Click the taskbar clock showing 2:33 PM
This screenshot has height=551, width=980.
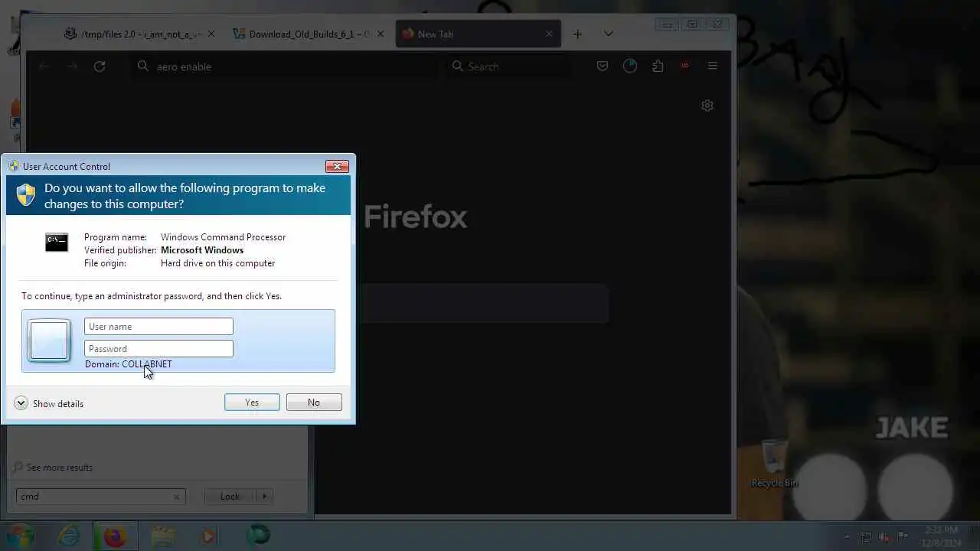(x=941, y=536)
